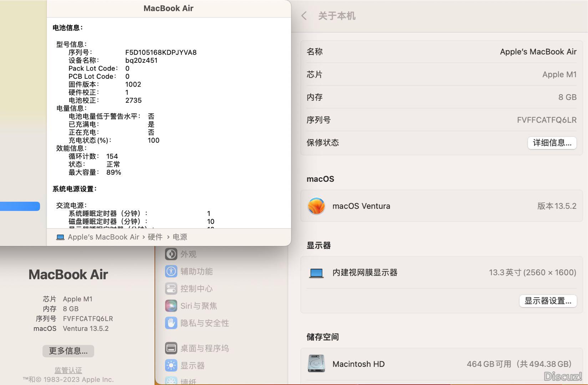Screen dimensions: 588x385
Task: Go back using the chevron beside 关于本机
Action: pyautogui.click(x=304, y=16)
